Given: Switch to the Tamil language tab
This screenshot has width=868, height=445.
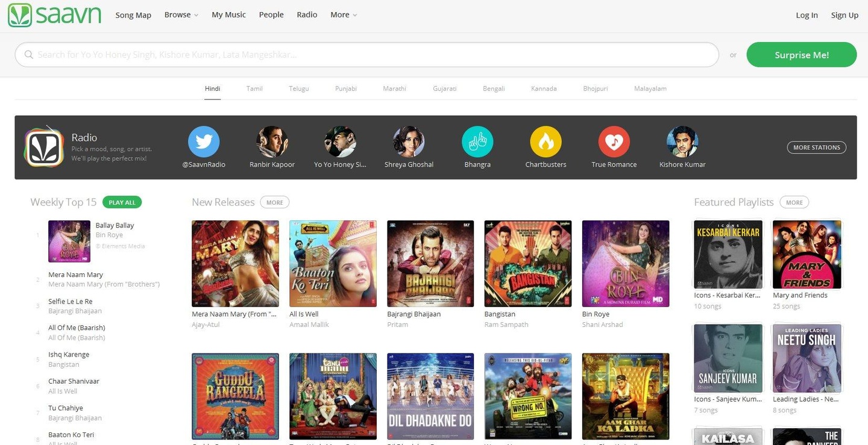Looking at the screenshot, I should pyautogui.click(x=254, y=89).
